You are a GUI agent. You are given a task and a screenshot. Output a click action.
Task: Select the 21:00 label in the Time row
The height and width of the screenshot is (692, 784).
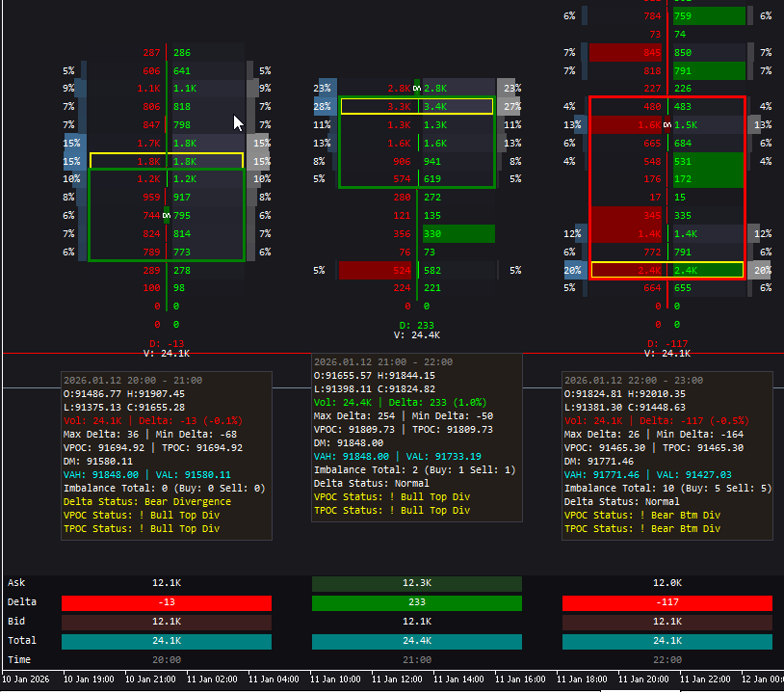pos(416,659)
